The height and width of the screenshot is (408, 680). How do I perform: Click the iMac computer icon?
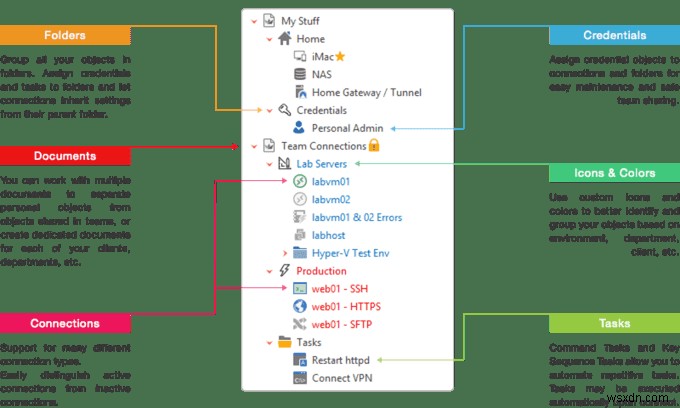tap(300, 56)
